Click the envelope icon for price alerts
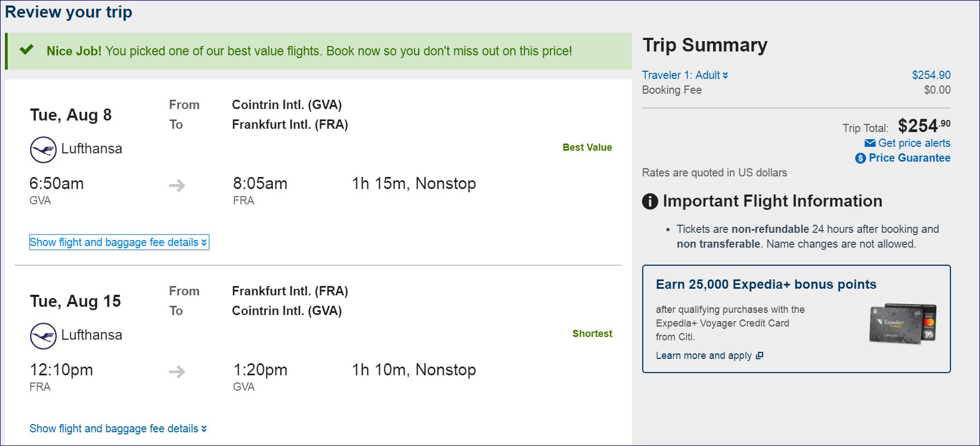 pos(869,144)
